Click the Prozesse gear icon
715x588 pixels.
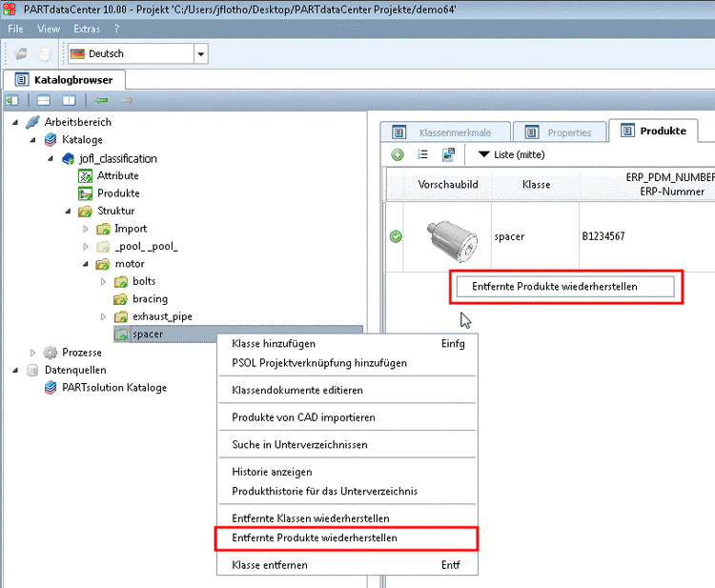click(51, 353)
